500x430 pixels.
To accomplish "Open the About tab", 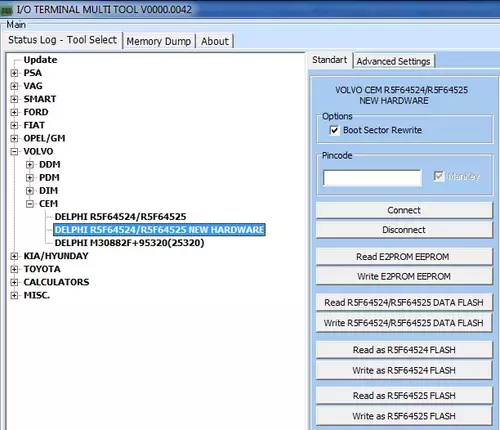I will pos(215,41).
